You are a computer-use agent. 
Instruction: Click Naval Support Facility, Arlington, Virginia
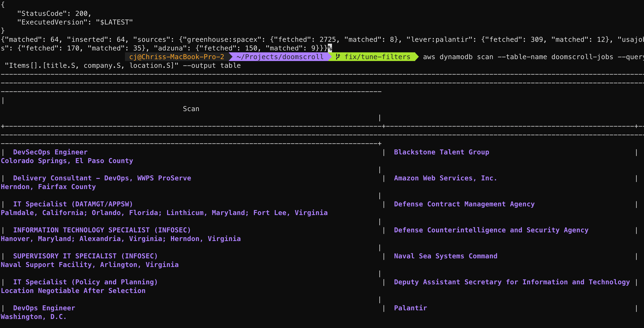[90, 265]
